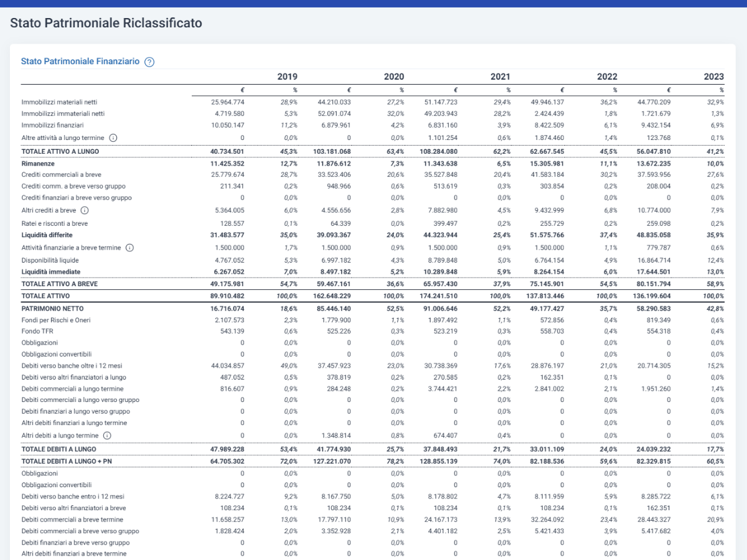747x560 pixels.
Task: Select the Immobilizzi materiali netti row label
Action: [59, 101]
